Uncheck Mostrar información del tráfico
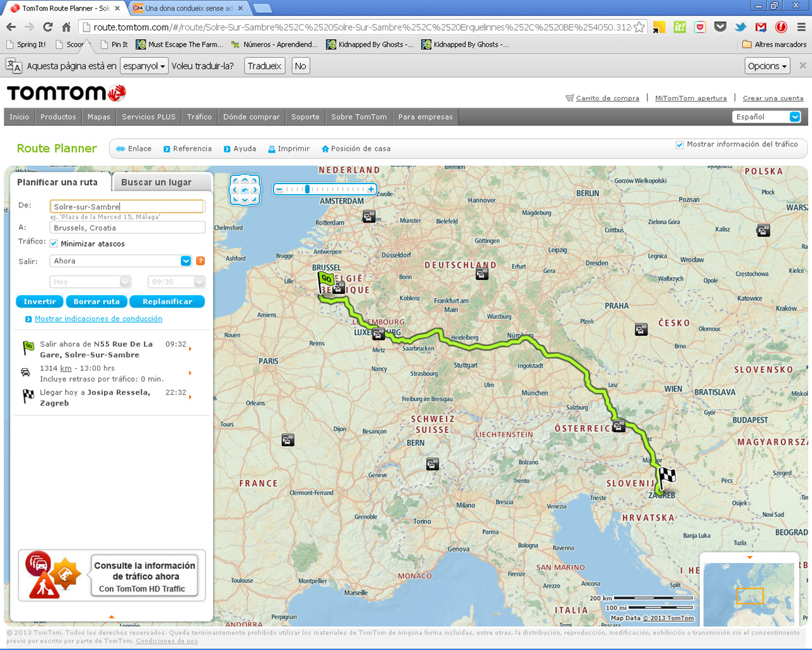Viewport: 812px width, 650px height. (680, 145)
